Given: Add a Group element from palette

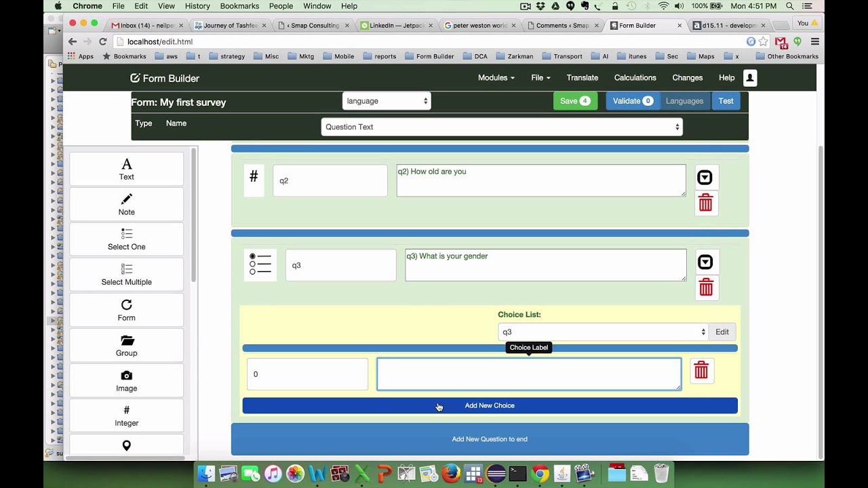Looking at the screenshot, I should [126, 345].
